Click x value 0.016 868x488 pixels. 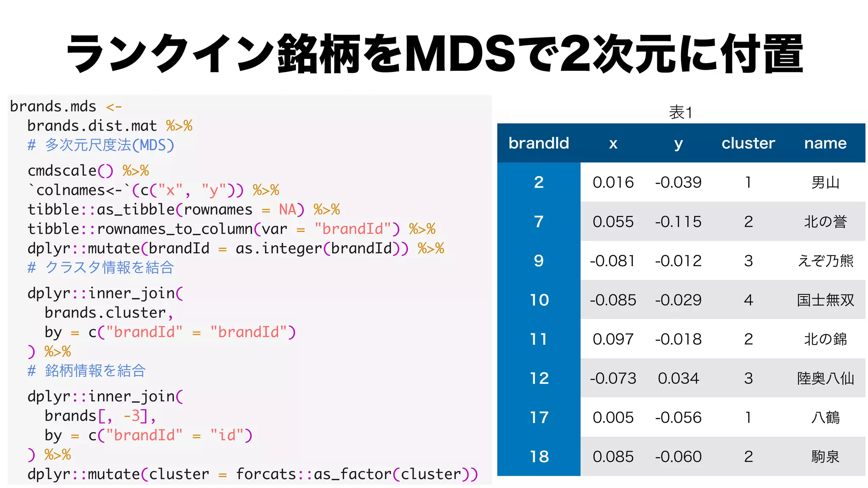coord(613,182)
